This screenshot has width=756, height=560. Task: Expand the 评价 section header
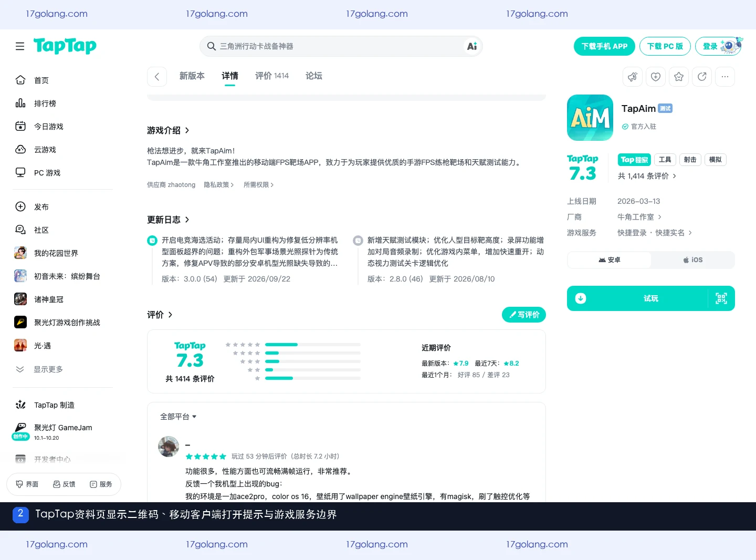160,315
